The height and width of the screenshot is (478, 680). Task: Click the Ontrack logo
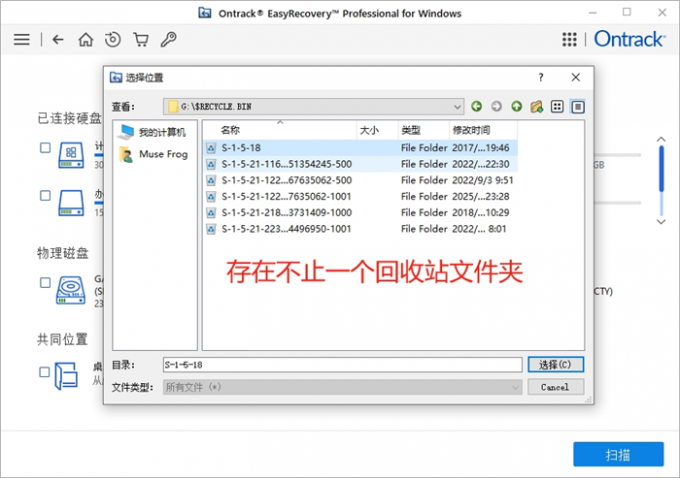[629, 39]
